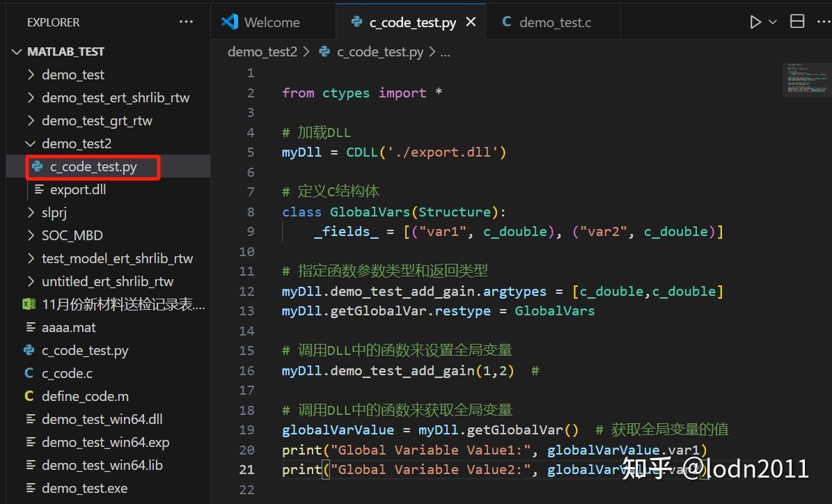Select the export.dll file in explorer
The height and width of the screenshot is (504, 832).
[77, 189]
